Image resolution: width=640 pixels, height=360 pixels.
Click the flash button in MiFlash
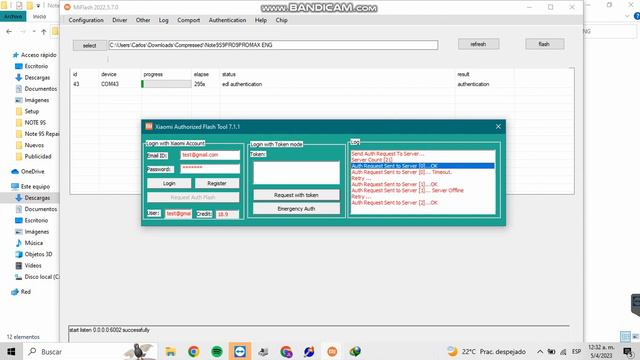(544, 44)
